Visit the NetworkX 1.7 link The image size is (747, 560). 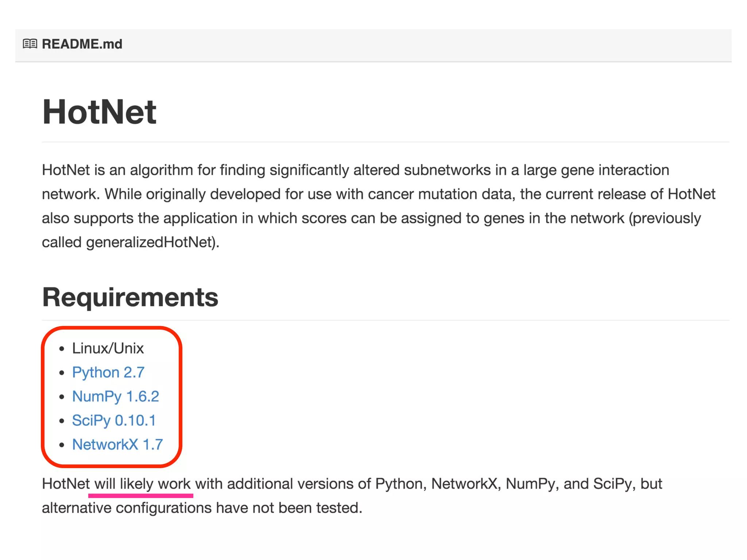[x=117, y=444]
